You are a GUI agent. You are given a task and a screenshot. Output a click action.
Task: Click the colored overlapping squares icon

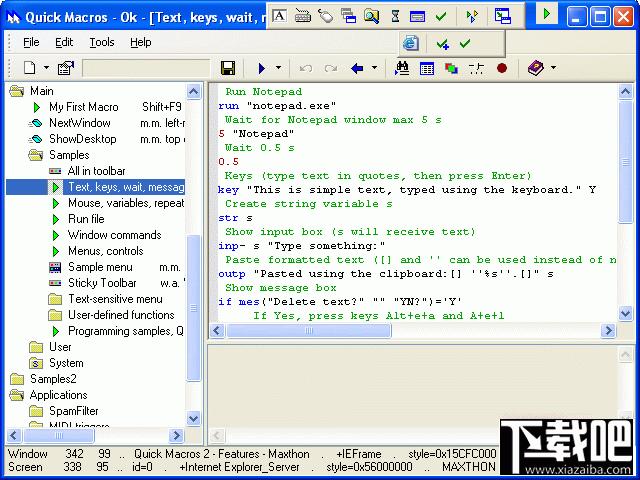[451, 68]
